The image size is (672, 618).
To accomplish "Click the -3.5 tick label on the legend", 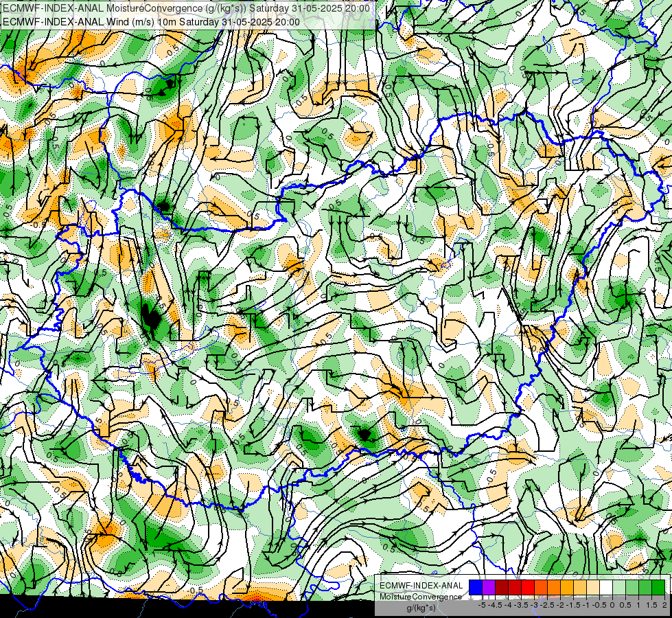I will click(521, 605).
